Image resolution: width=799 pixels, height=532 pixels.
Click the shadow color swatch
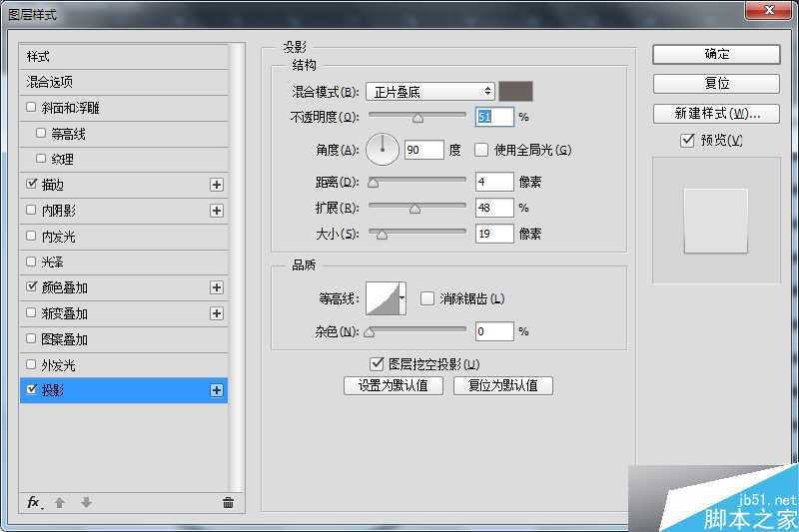[516, 92]
